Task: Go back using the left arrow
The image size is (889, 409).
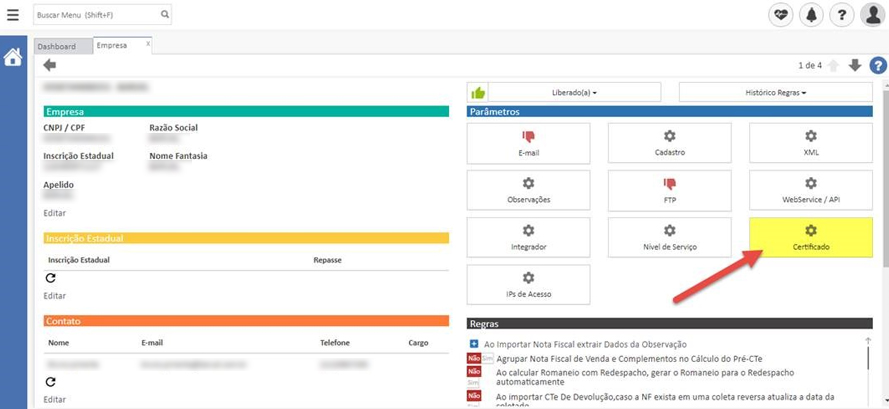Action: coord(50,65)
